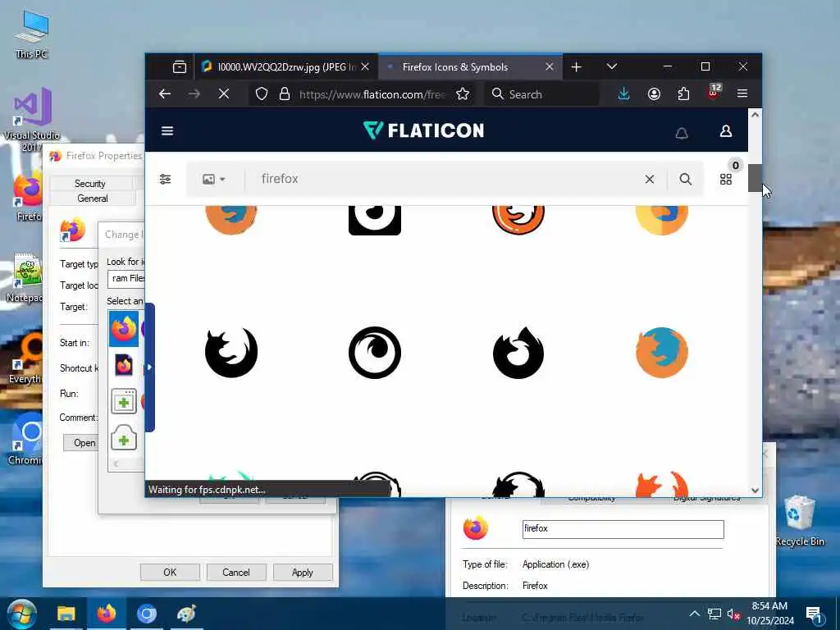Open the Firefox extensions puzzle icon
Screen dimensions: 840x630
[683, 94]
